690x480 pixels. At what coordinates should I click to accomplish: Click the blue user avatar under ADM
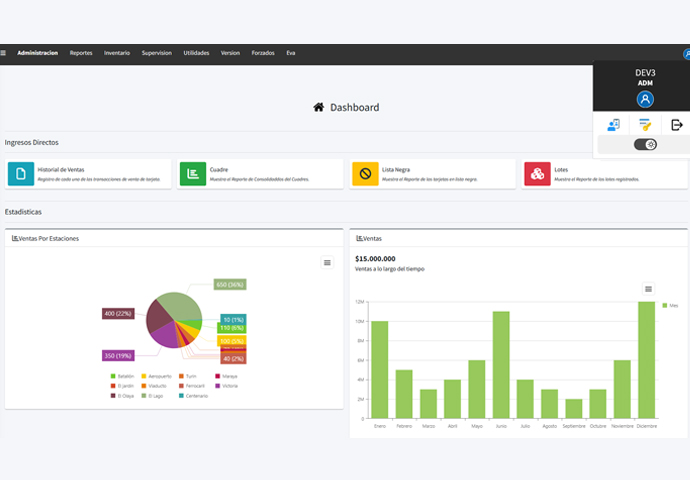click(645, 99)
